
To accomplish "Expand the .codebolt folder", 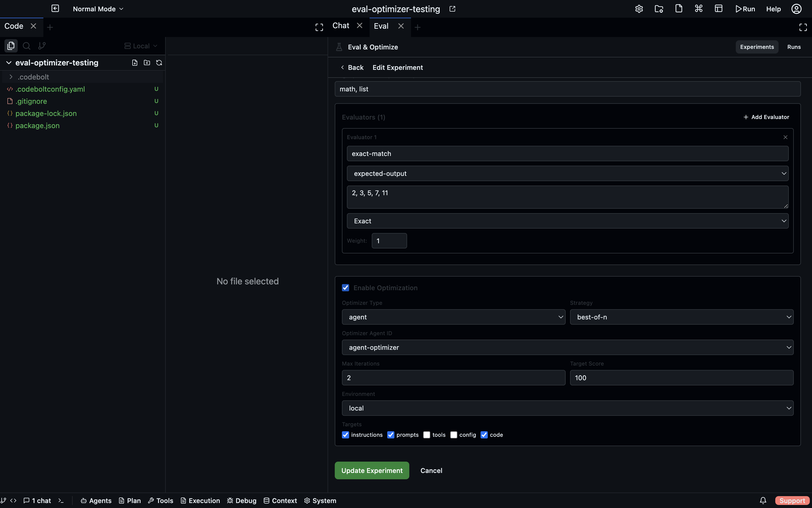I will pos(11,77).
